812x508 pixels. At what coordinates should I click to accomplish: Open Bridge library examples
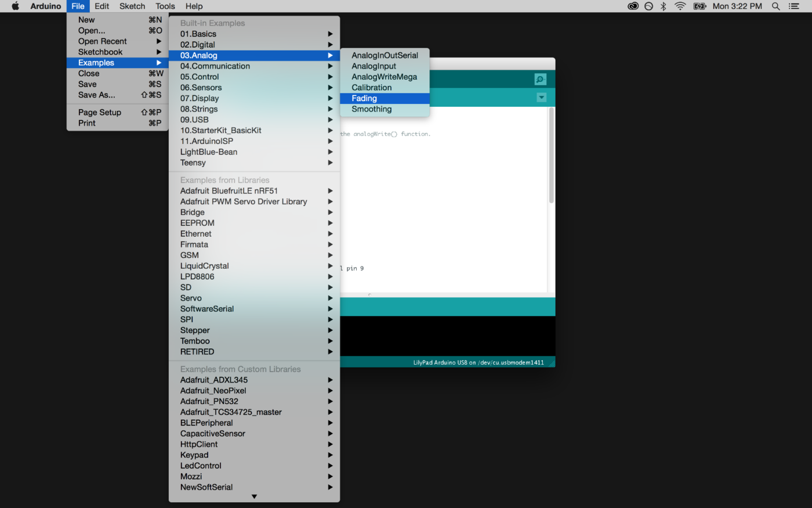[254, 212]
